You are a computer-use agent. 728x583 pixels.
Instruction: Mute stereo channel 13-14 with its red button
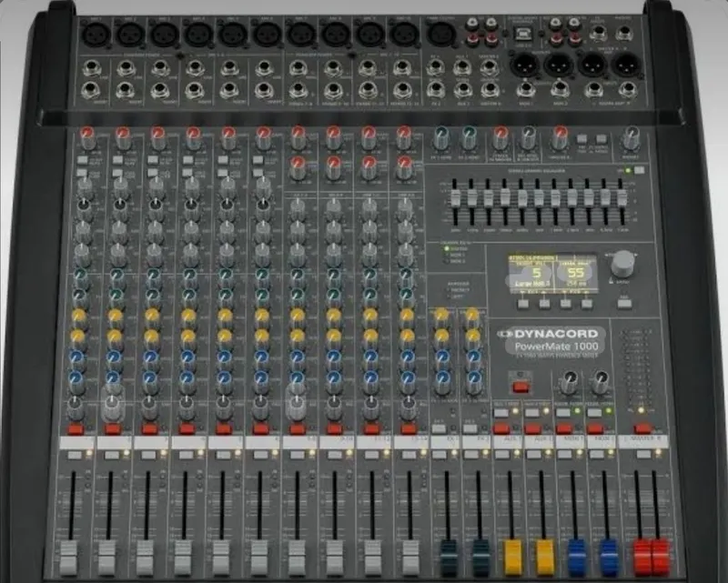(x=409, y=429)
